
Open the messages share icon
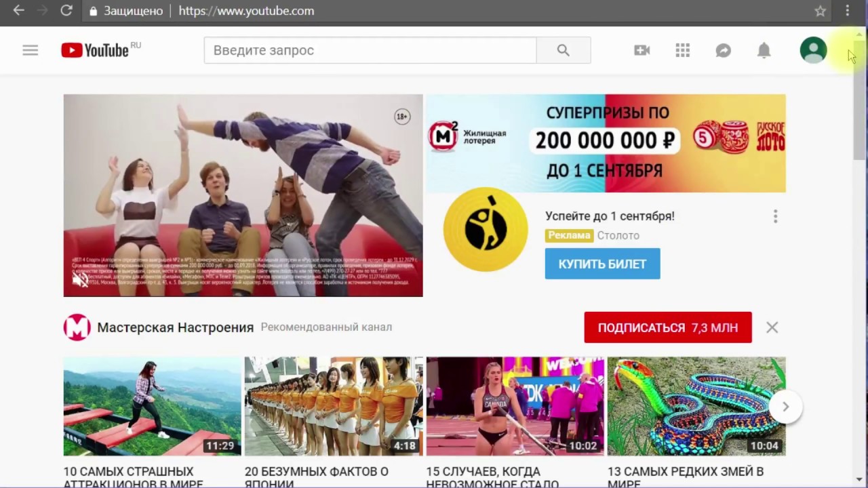(x=723, y=50)
